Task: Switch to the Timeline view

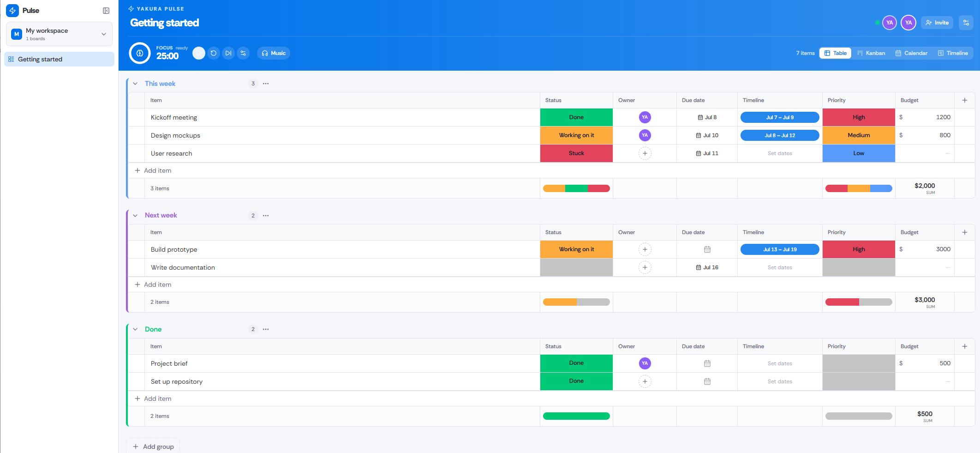Action: (953, 53)
